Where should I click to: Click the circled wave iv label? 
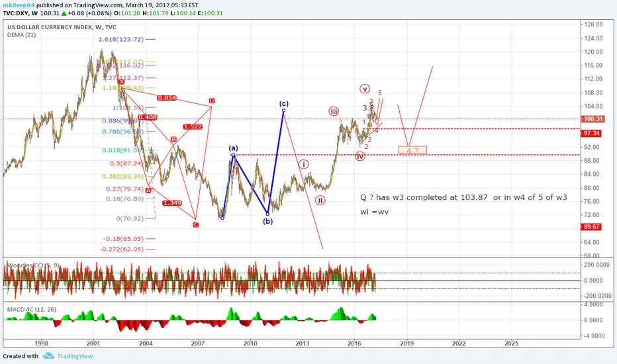pos(360,156)
